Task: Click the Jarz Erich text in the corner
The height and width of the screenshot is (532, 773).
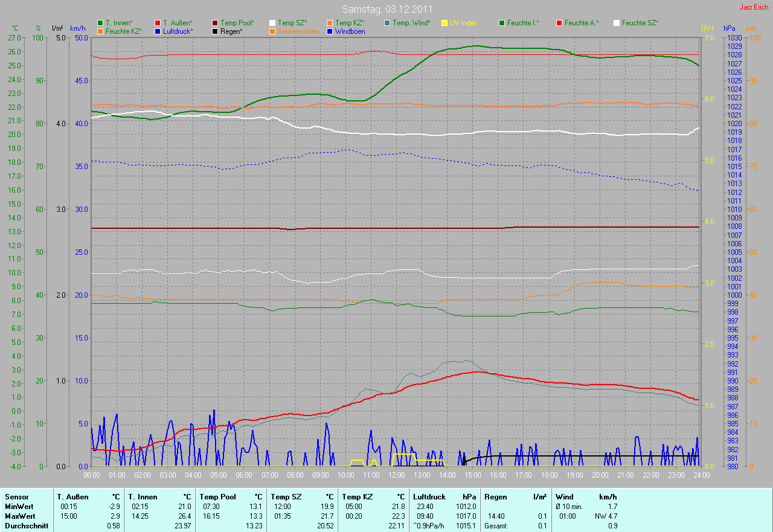Action: (x=754, y=7)
